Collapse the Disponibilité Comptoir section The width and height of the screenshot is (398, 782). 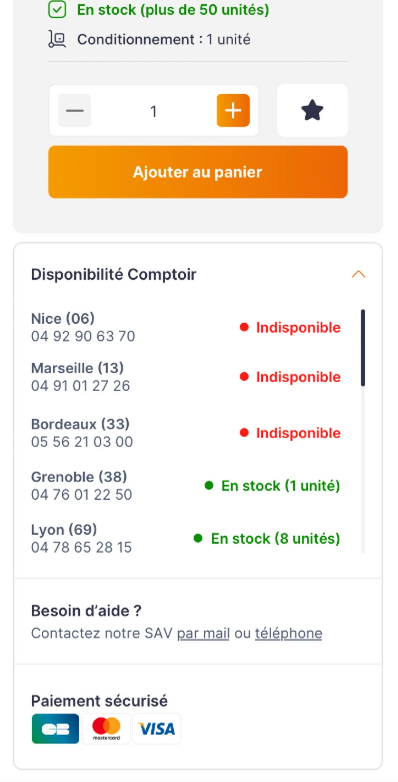359,274
